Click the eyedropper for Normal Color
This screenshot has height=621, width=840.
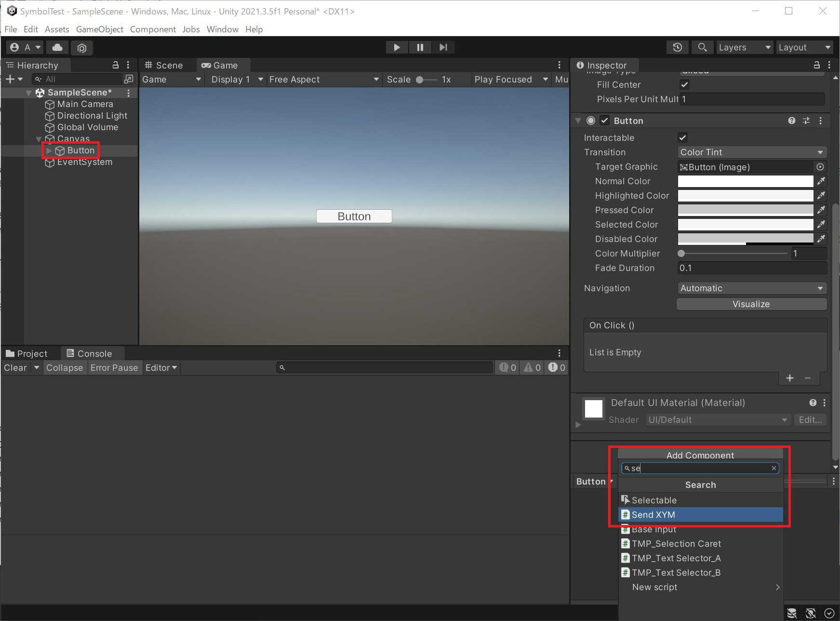[821, 181]
